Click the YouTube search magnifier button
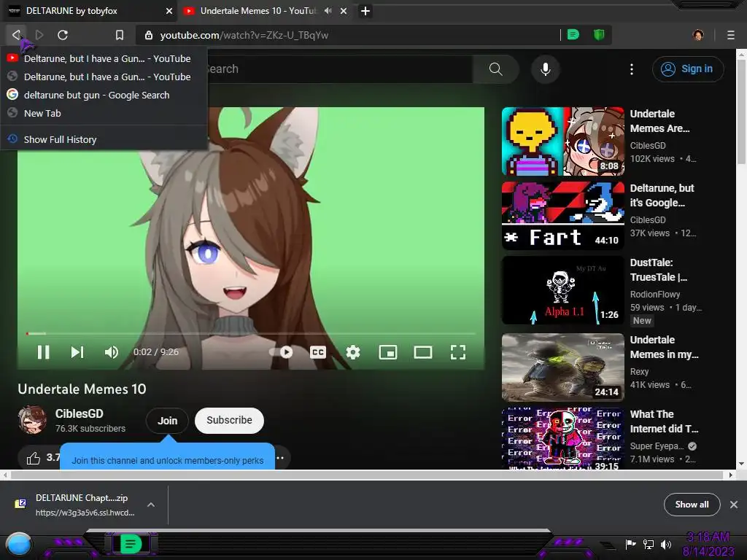 495,69
